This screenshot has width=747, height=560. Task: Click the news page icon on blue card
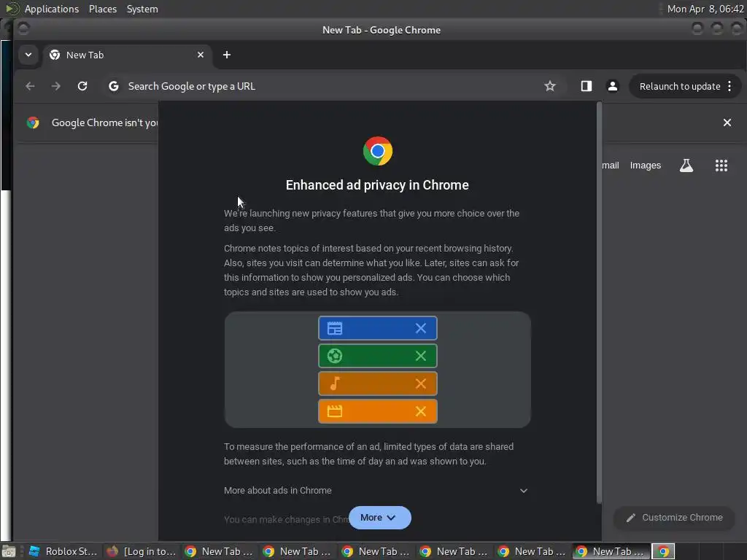(x=334, y=328)
